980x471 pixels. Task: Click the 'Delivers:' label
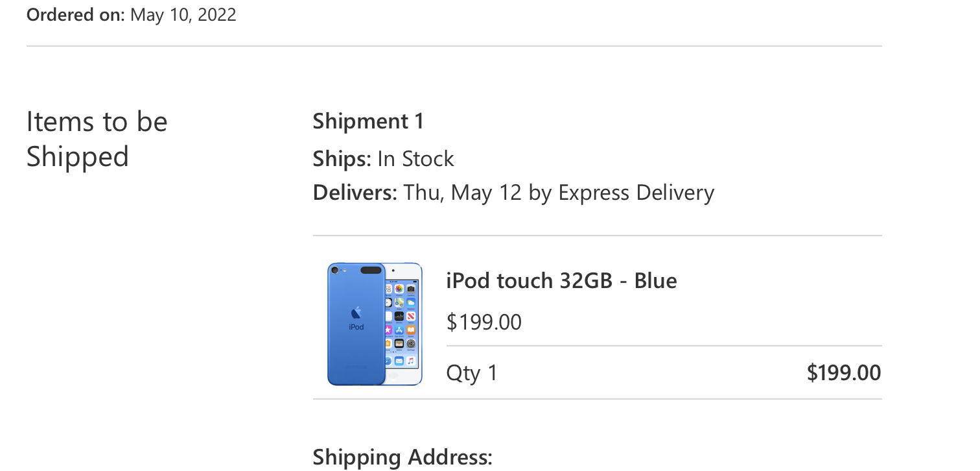coord(355,193)
